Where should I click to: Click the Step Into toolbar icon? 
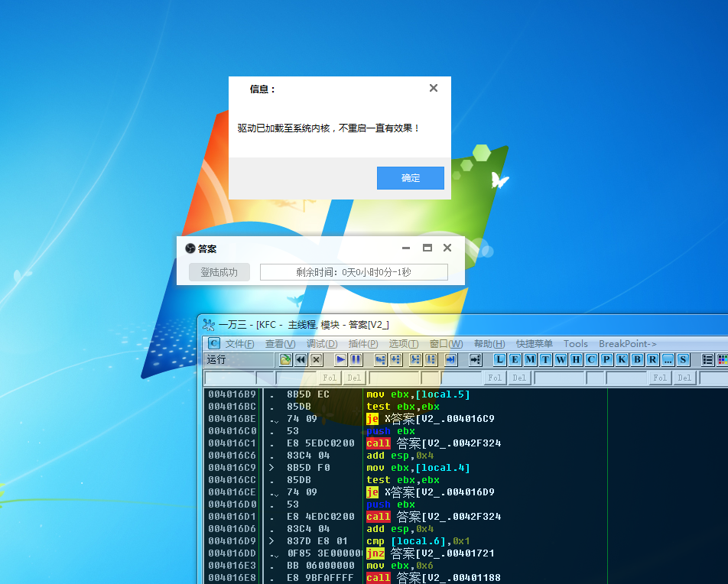point(381,359)
